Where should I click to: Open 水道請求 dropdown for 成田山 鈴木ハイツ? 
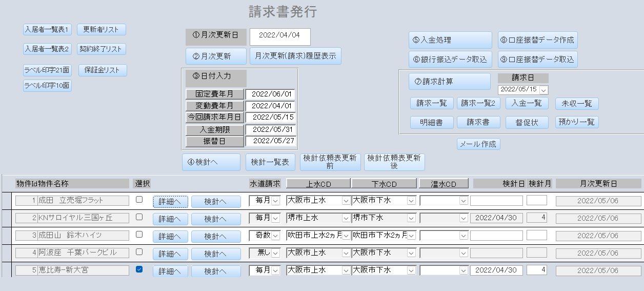coord(275,236)
